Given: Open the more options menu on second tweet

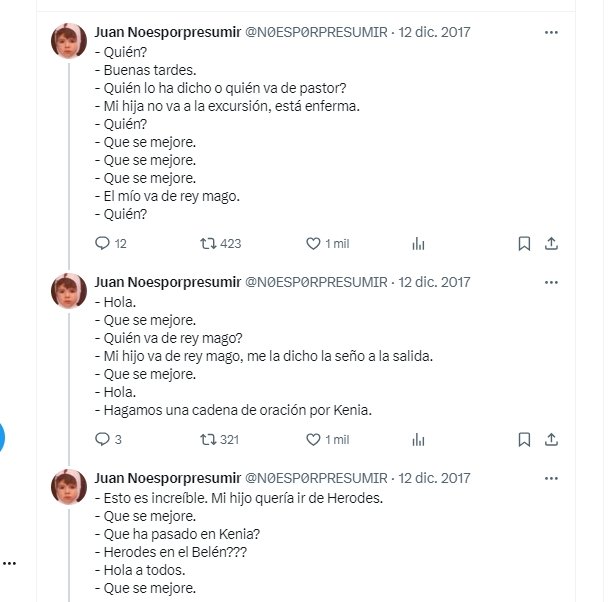Looking at the screenshot, I should tap(551, 282).
